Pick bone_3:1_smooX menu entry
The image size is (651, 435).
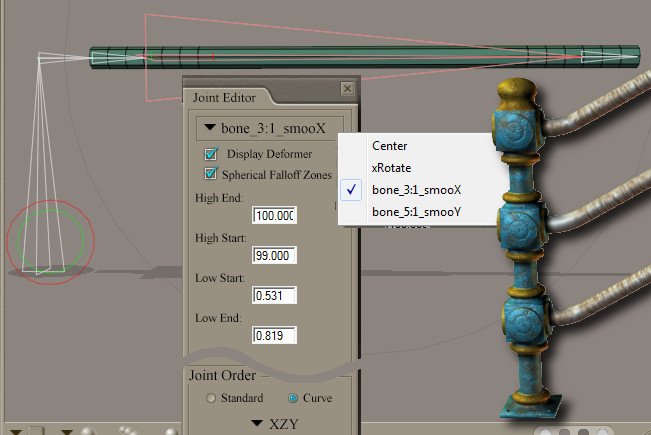coord(416,190)
